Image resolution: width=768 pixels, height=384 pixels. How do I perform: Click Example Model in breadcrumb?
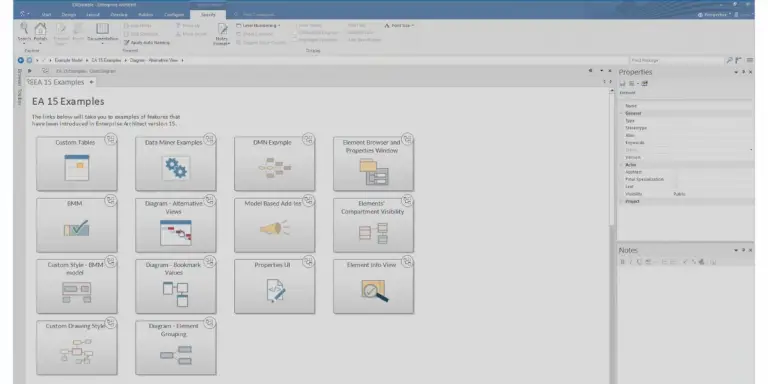69,60
